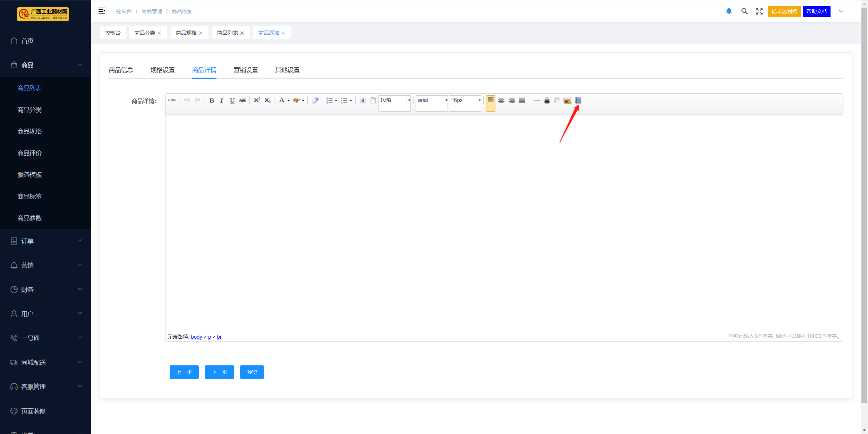
Task: Open 商品分类 in the sidebar
Action: [x=29, y=110]
